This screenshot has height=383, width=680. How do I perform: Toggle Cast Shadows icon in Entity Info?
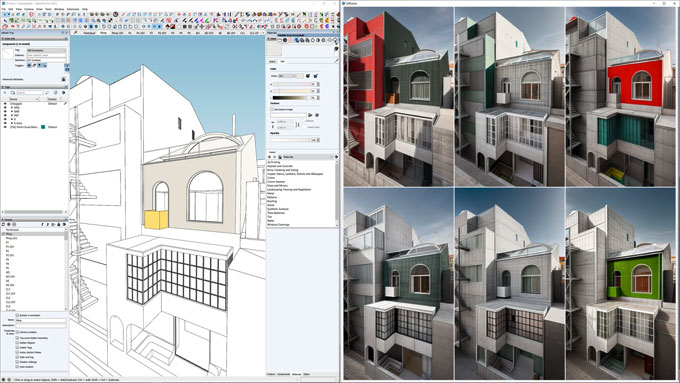coord(39,65)
